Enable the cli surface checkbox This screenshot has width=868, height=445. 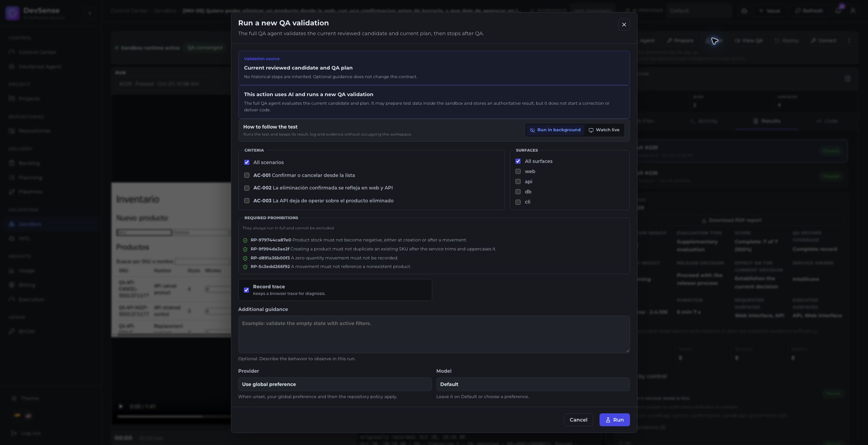[518, 202]
